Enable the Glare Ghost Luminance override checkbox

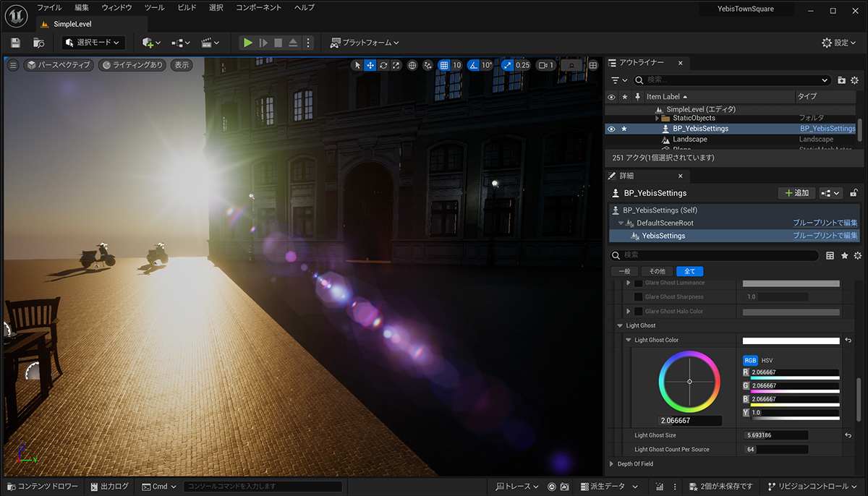pyautogui.click(x=638, y=283)
